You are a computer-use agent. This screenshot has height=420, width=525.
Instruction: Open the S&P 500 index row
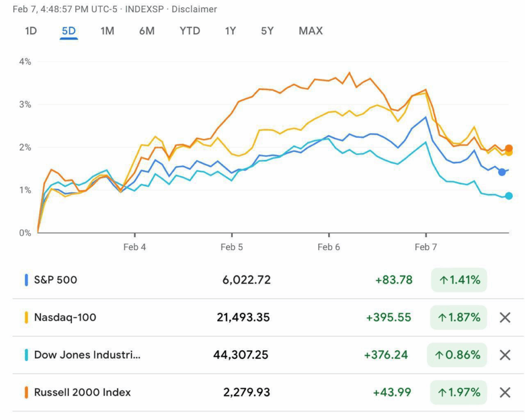pos(55,280)
